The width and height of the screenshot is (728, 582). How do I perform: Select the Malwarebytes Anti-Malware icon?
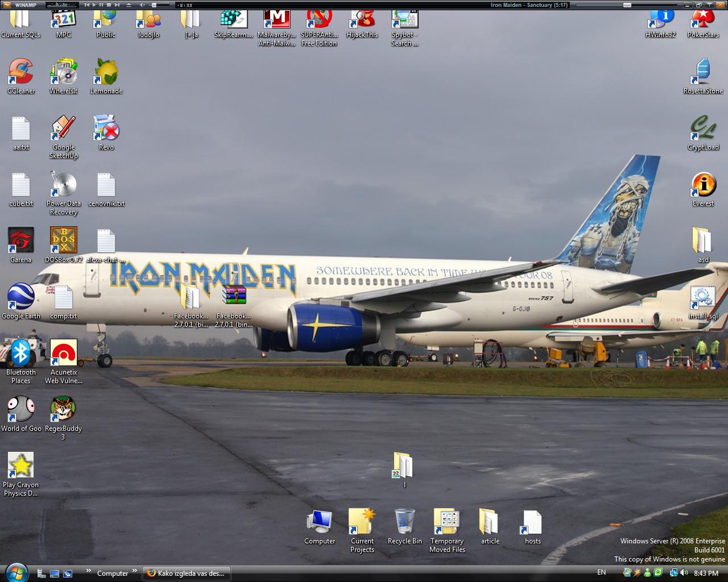click(277, 28)
